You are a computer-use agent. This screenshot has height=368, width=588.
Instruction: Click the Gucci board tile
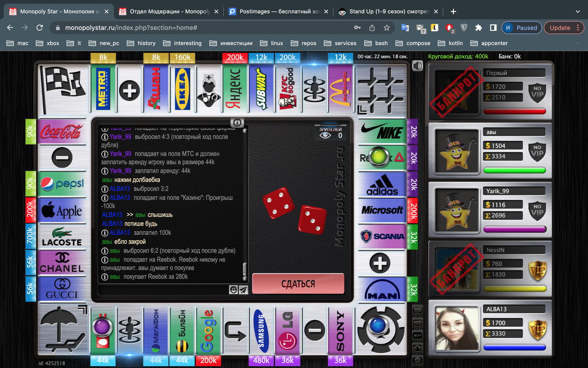tap(61, 289)
